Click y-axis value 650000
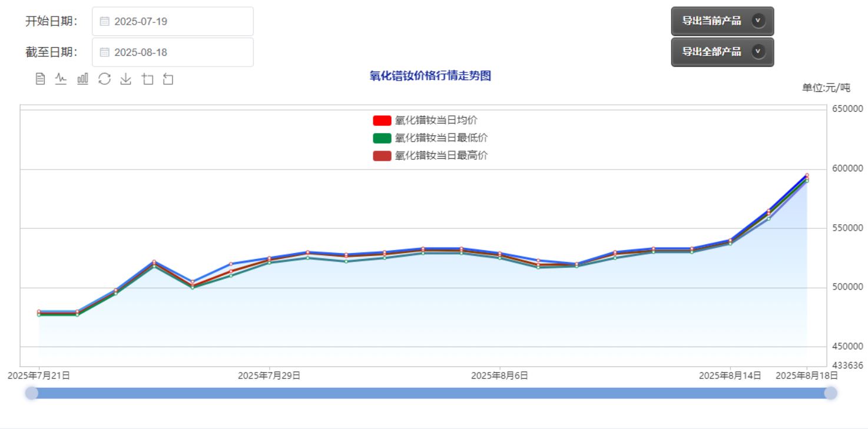Viewport: 868px width, 429px height. click(848, 109)
